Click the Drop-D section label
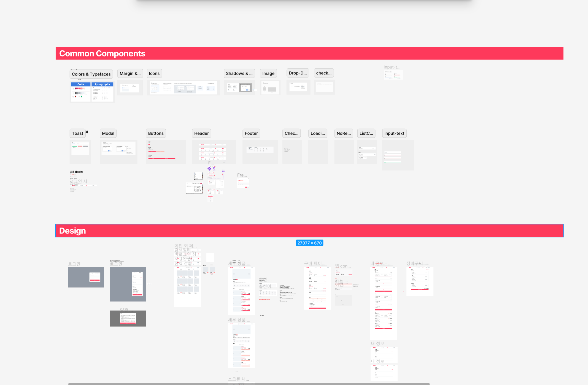The height and width of the screenshot is (385, 588). click(x=297, y=73)
